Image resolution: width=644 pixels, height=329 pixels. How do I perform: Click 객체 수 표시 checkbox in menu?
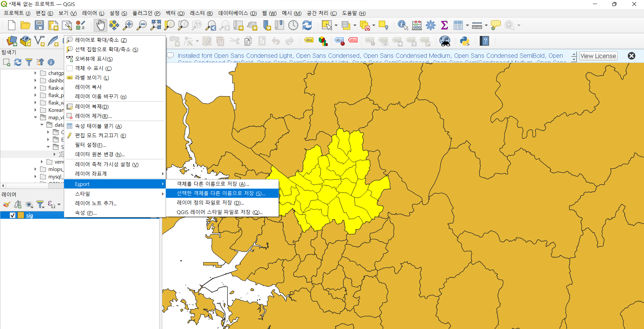[x=70, y=68]
